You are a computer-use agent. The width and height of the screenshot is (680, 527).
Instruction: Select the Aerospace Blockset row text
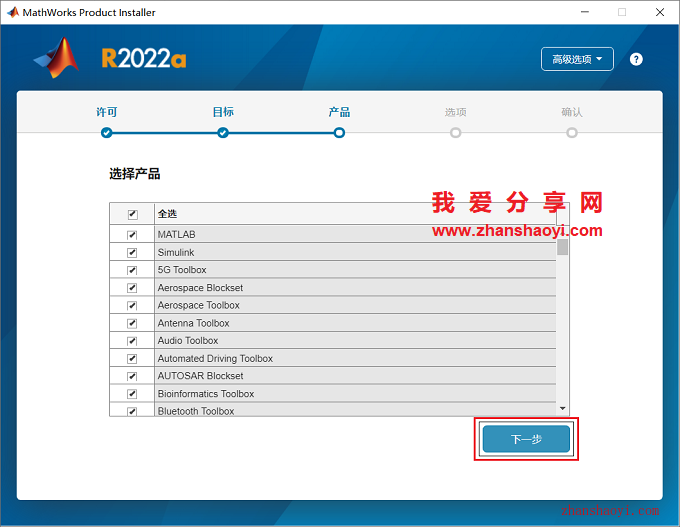(x=200, y=288)
